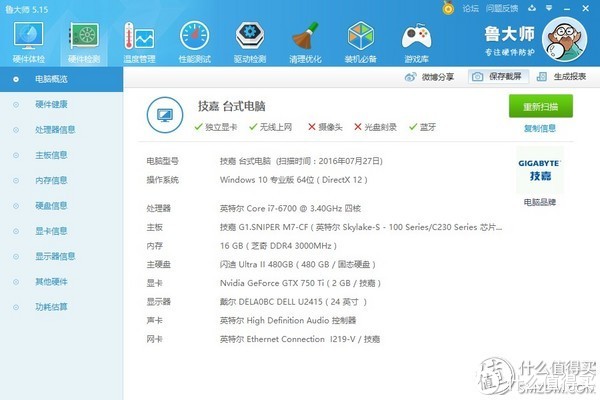Select the 硬件检测 hardware detection icon
This screenshot has height=400, width=600.
click(84, 42)
